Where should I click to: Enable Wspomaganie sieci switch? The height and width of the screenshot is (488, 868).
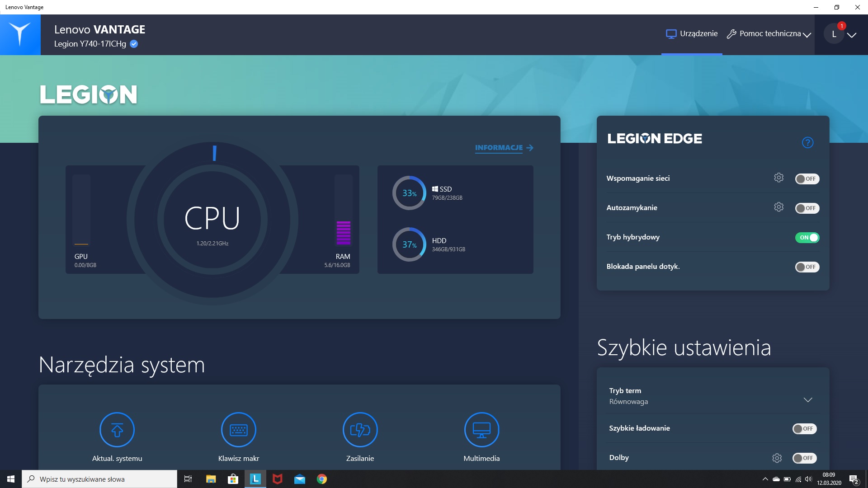tap(807, 178)
